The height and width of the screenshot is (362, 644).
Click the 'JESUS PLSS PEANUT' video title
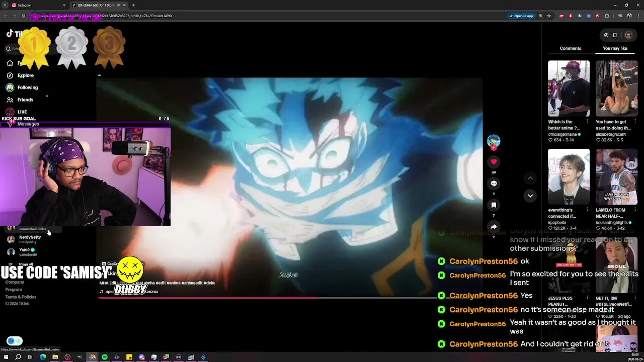560,301
